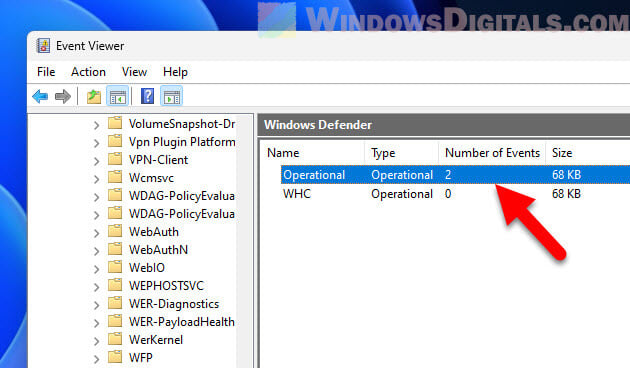Click the WebIO folder icon
630x368 pixels.
pos(115,267)
